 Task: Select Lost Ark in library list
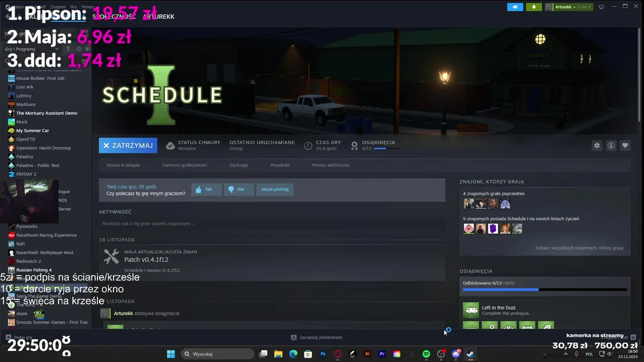pos(25,87)
